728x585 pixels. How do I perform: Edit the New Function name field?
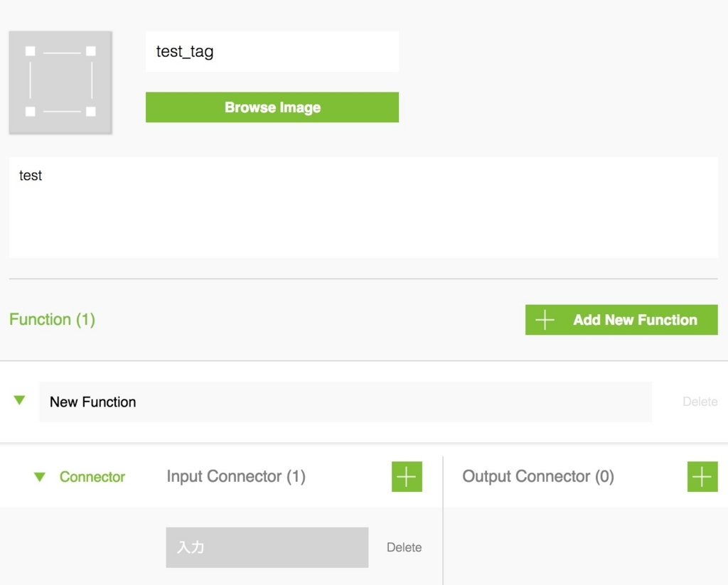(346, 402)
